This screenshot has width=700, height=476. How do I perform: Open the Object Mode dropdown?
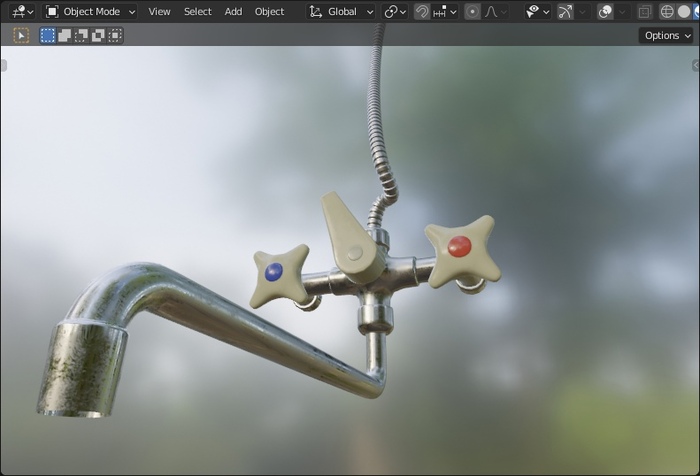(x=91, y=12)
